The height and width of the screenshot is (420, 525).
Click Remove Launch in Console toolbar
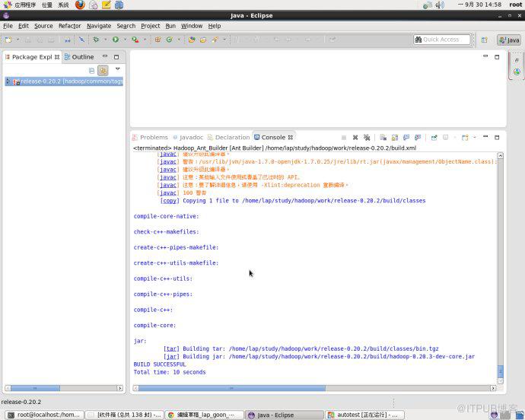[x=355, y=137]
